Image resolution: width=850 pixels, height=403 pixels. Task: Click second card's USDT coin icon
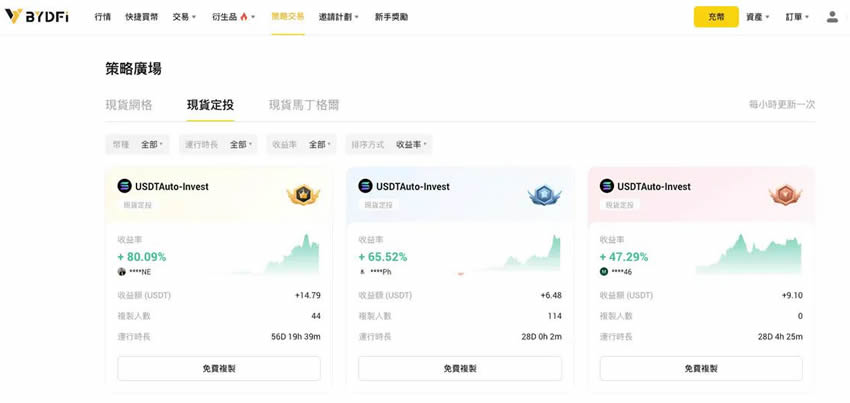366,186
